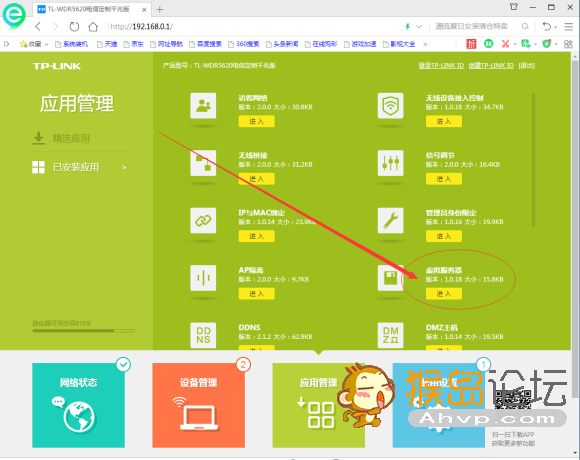
Task: Close the TL-WDR5620 browser tab
Action: [144, 10]
